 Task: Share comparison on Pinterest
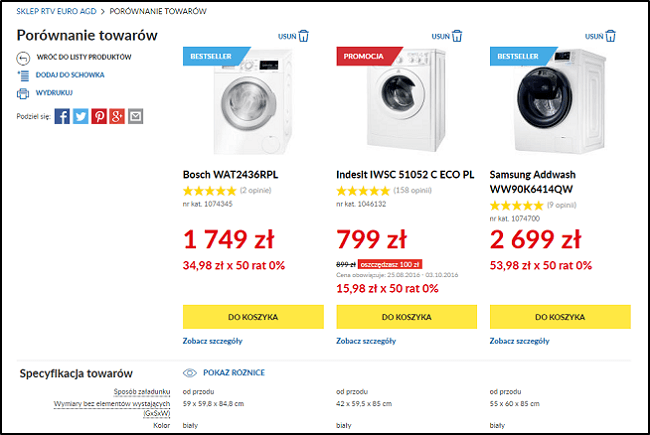(99, 116)
